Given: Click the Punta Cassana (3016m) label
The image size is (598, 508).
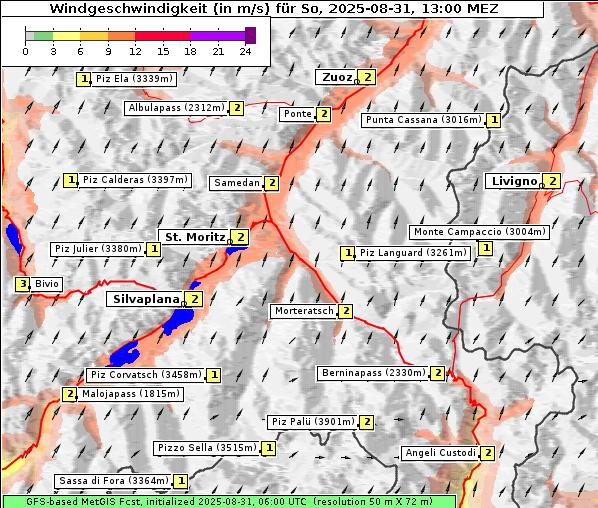Looking at the screenshot, I should pos(424,120).
